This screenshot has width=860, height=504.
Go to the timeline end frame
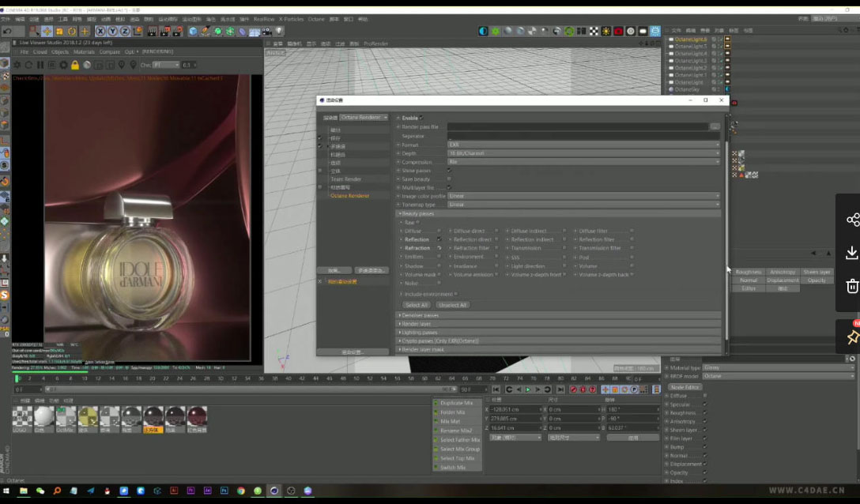pyautogui.click(x=560, y=389)
